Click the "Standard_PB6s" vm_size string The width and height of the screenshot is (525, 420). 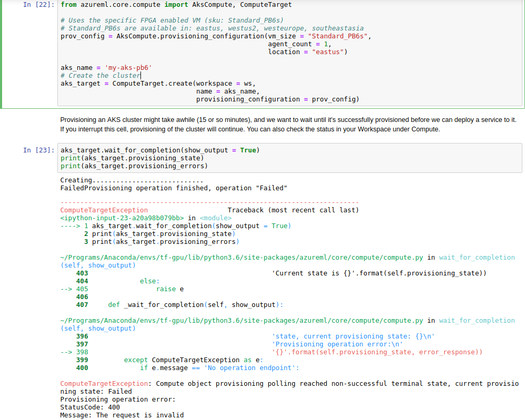(338, 36)
